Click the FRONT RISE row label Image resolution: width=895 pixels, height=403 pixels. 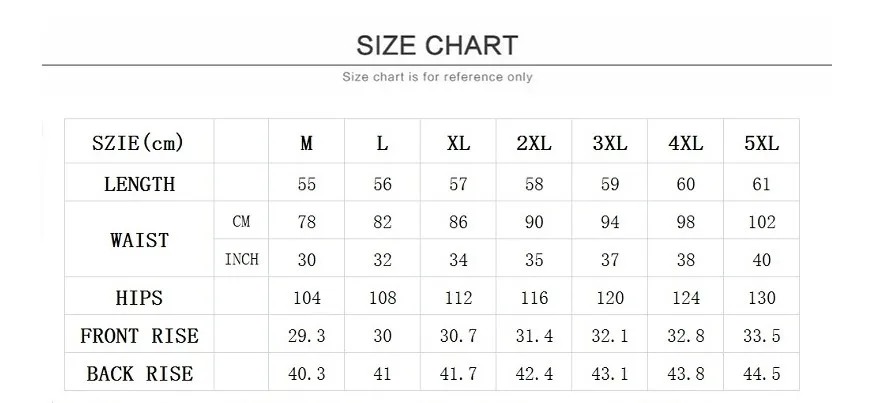pos(139,336)
